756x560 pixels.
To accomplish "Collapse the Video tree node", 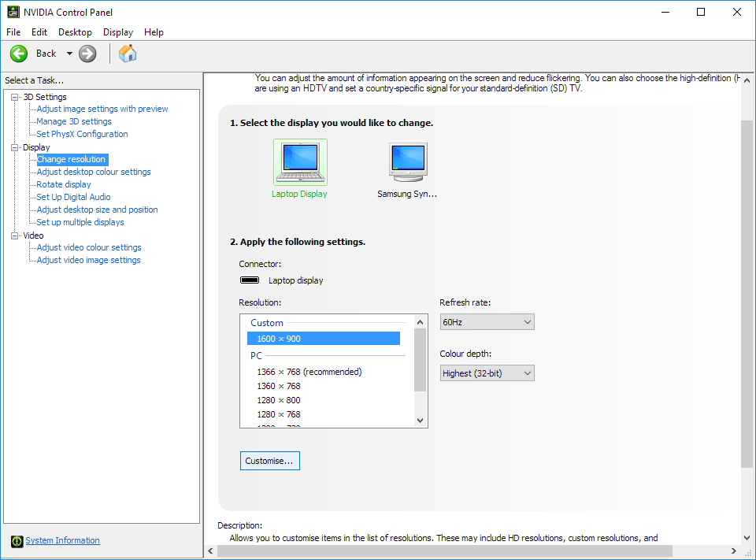I will [x=14, y=235].
